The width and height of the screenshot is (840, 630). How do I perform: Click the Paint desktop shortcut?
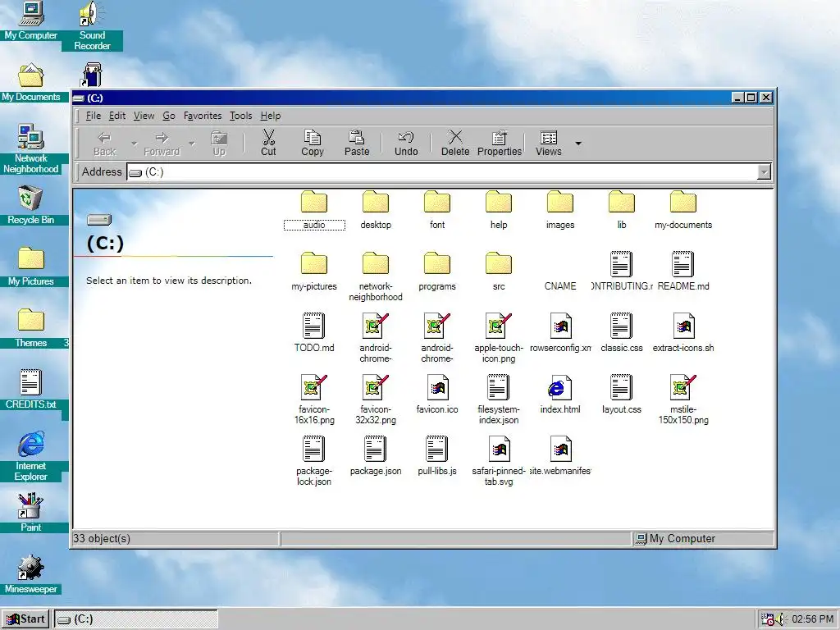click(30, 512)
